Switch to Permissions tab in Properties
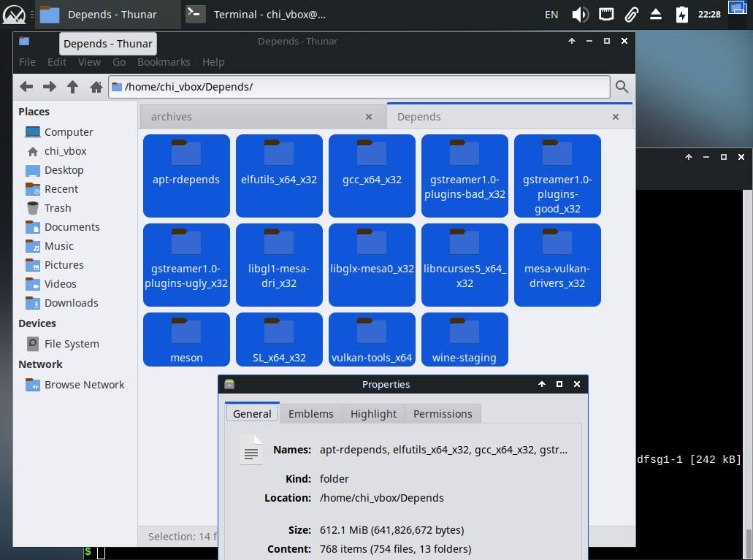 pyautogui.click(x=443, y=413)
